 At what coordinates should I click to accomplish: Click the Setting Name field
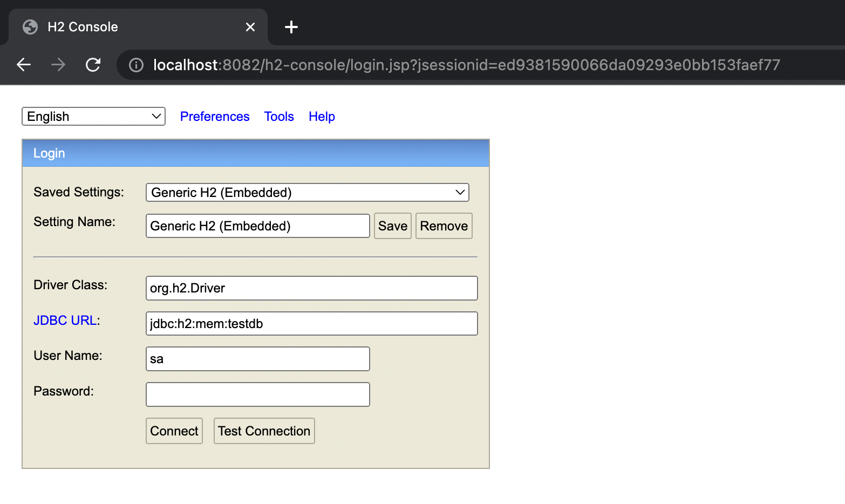[258, 226]
